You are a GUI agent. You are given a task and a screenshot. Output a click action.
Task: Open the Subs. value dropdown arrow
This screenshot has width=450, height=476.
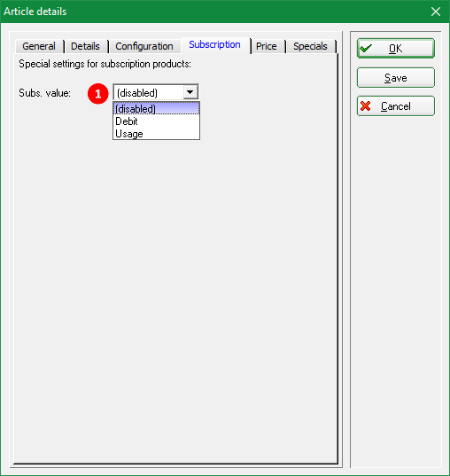(x=190, y=92)
